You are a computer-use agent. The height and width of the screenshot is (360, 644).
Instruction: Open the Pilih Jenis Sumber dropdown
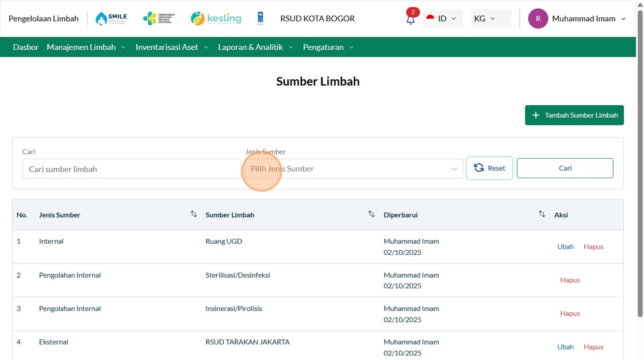354,169
